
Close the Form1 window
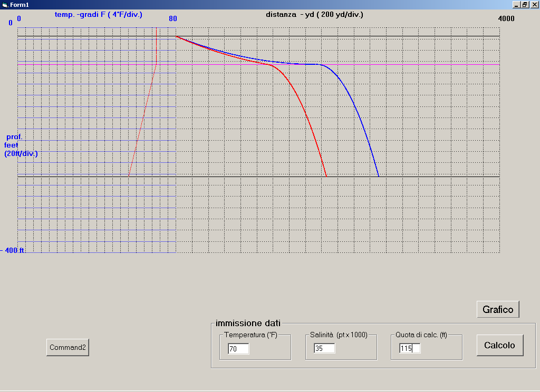[534, 4]
